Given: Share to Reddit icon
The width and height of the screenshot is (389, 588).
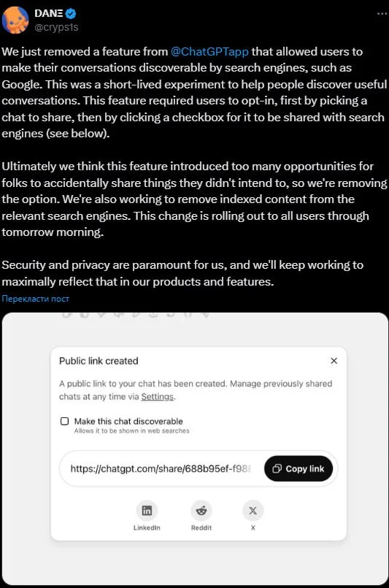Looking at the screenshot, I should (x=201, y=511).
